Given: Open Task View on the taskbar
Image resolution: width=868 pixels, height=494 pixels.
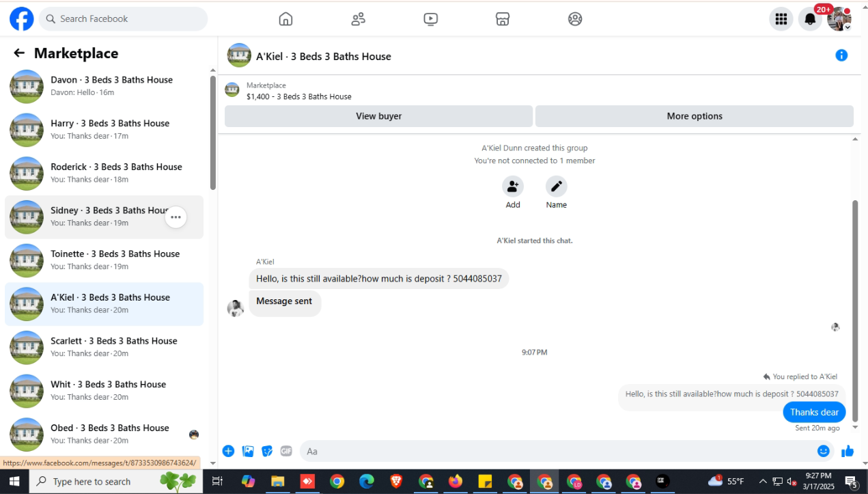Looking at the screenshot, I should pos(217,481).
